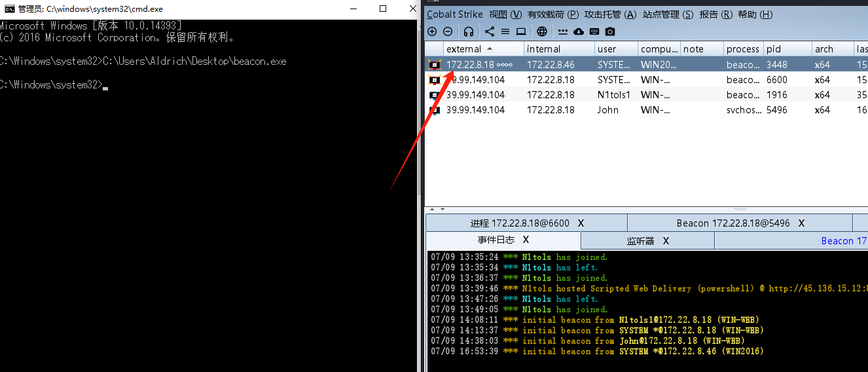
Task: Sort the beacon list by pid column
Action: tap(774, 49)
